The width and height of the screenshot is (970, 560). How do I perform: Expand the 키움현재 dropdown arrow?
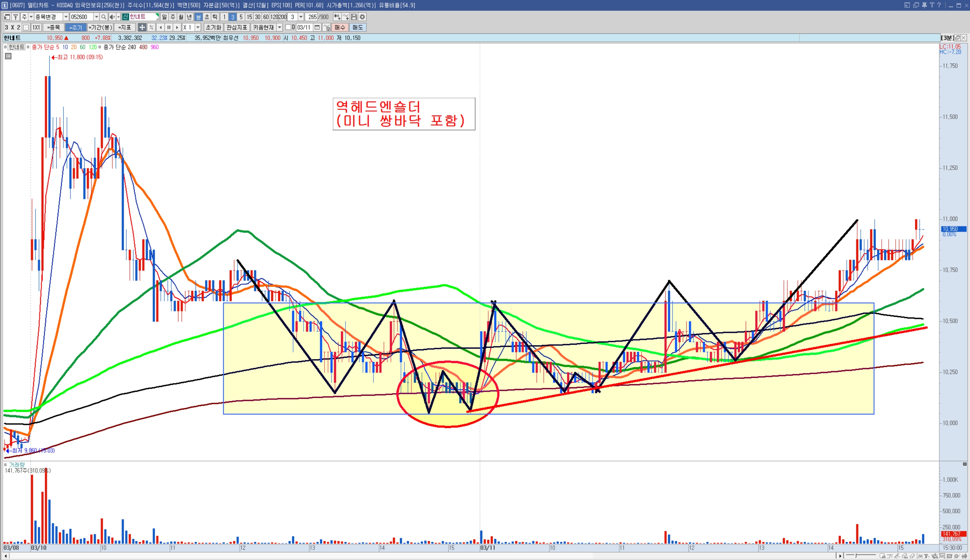[x=280, y=27]
